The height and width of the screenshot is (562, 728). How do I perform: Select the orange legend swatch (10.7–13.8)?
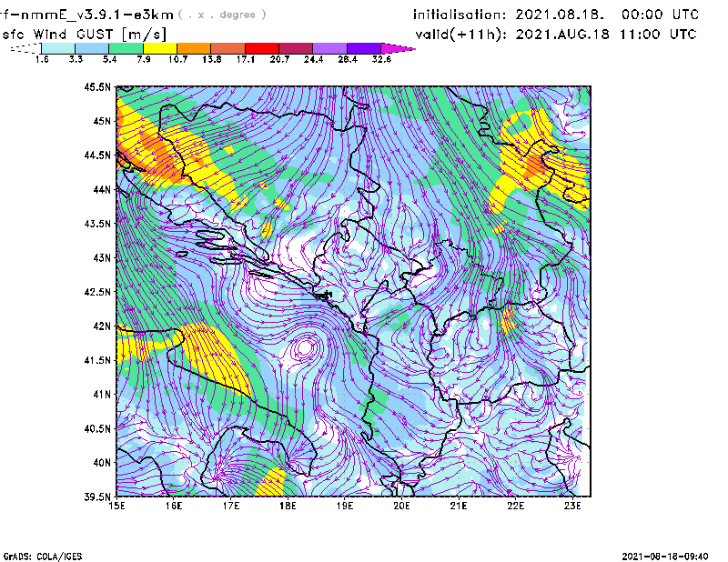pyautogui.click(x=194, y=48)
